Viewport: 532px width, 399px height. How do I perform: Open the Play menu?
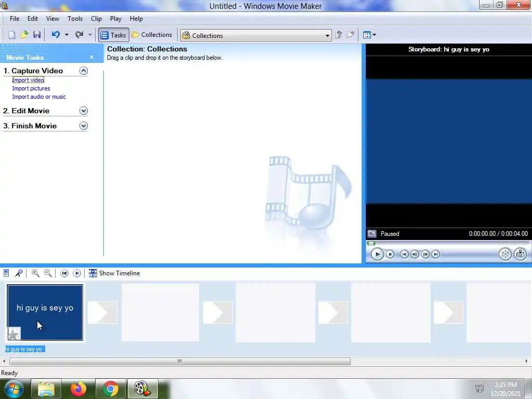(116, 19)
